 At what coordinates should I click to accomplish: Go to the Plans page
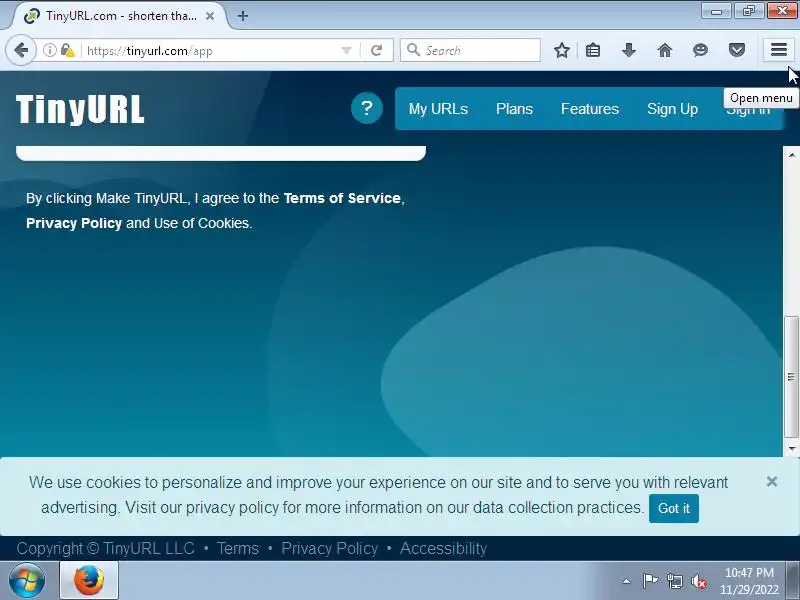514,109
